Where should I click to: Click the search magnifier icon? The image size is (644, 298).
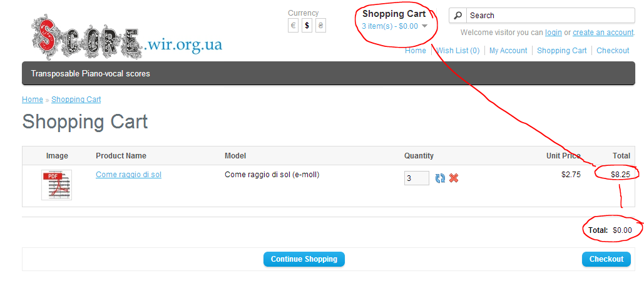point(457,16)
